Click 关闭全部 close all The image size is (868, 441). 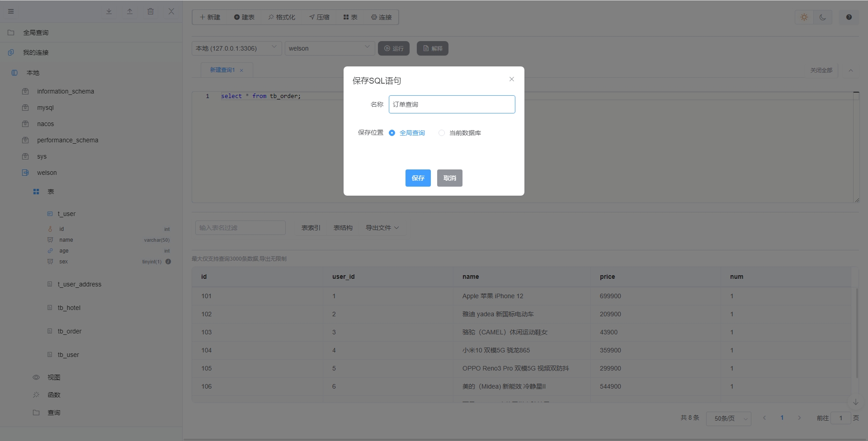tap(821, 70)
